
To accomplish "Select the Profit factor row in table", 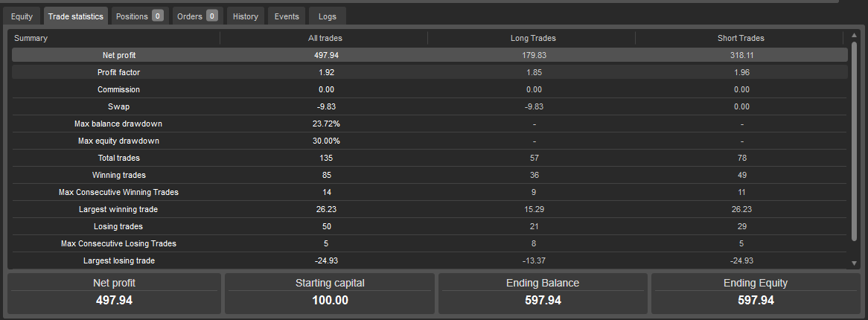I will tap(430, 72).
